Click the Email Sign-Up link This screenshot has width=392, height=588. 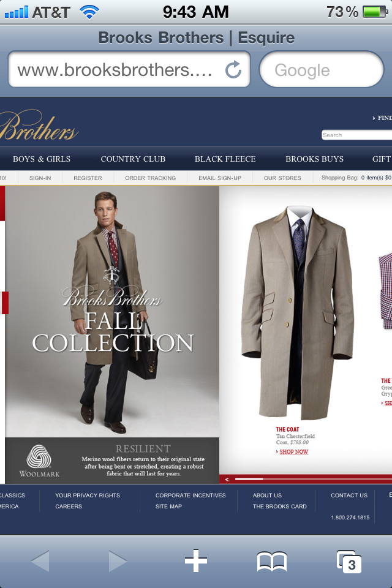[x=220, y=178]
